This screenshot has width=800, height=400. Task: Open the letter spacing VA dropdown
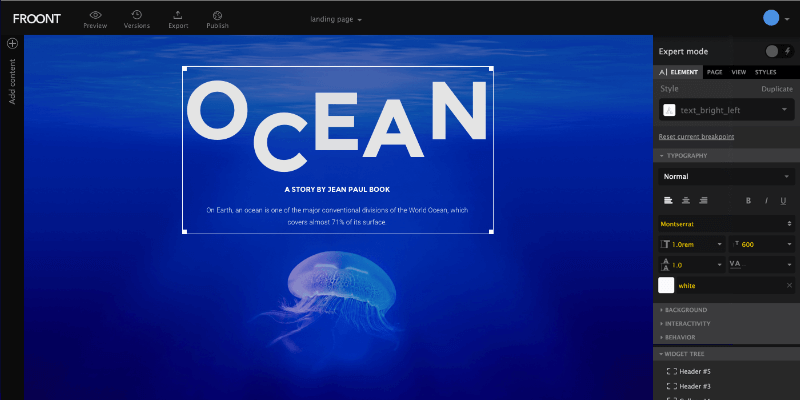pos(762,265)
